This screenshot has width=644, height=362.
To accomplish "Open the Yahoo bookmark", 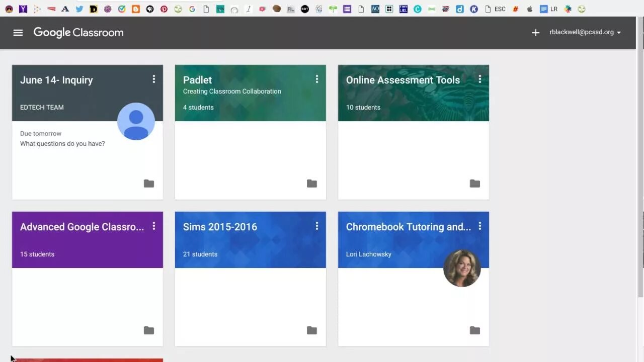I will tap(23, 9).
